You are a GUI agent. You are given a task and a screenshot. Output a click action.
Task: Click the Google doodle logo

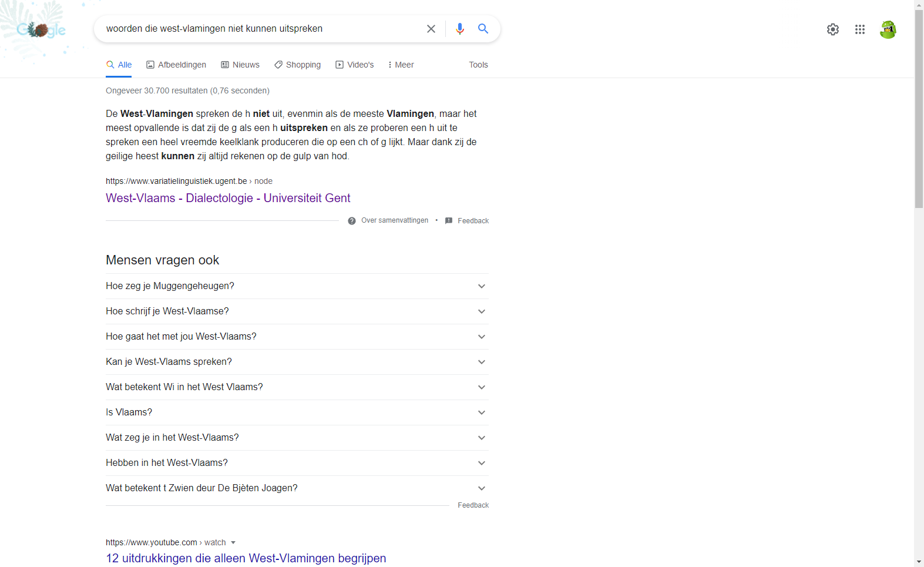point(41,29)
